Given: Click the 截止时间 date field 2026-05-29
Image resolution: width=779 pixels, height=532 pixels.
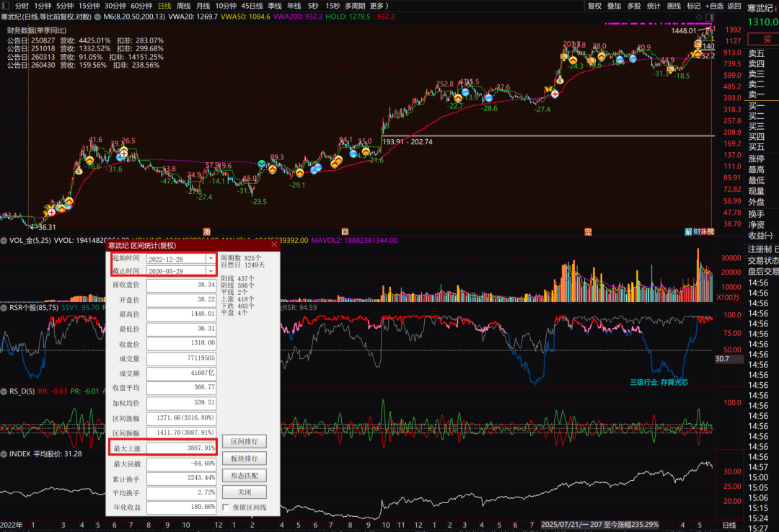Looking at the screenshot, I should click(x=177, y=271).
